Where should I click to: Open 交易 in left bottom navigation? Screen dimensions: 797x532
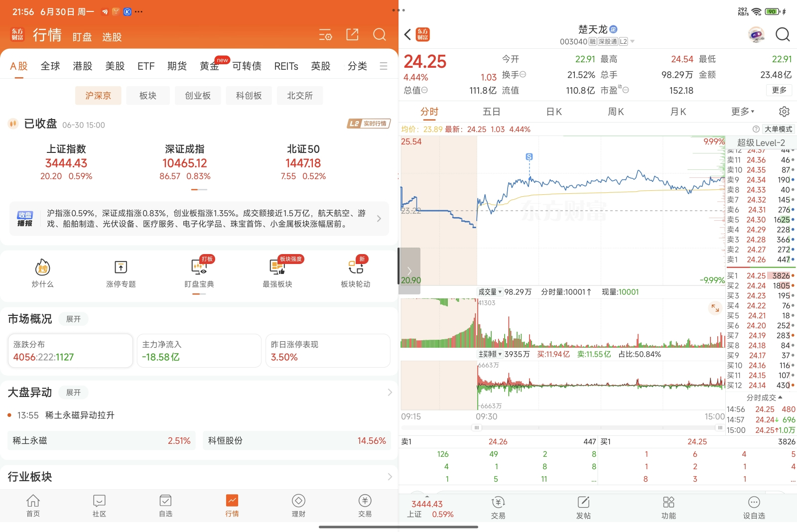click(365, 506)
